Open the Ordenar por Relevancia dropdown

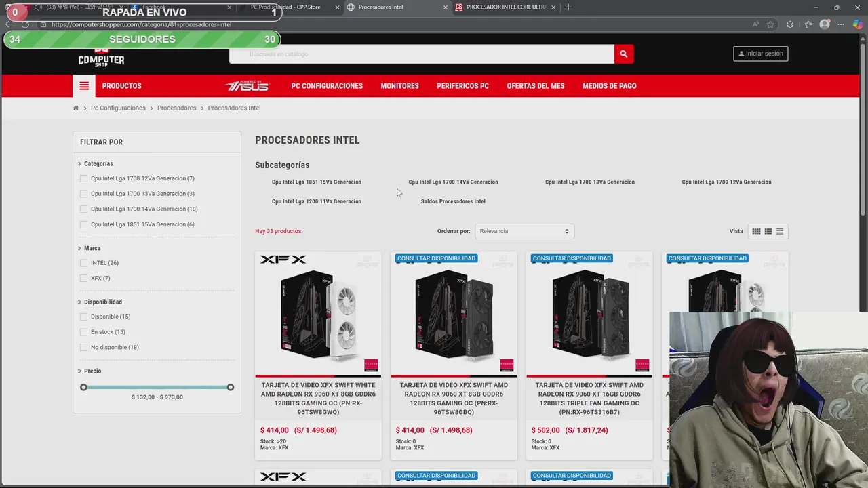click(524, 231)
